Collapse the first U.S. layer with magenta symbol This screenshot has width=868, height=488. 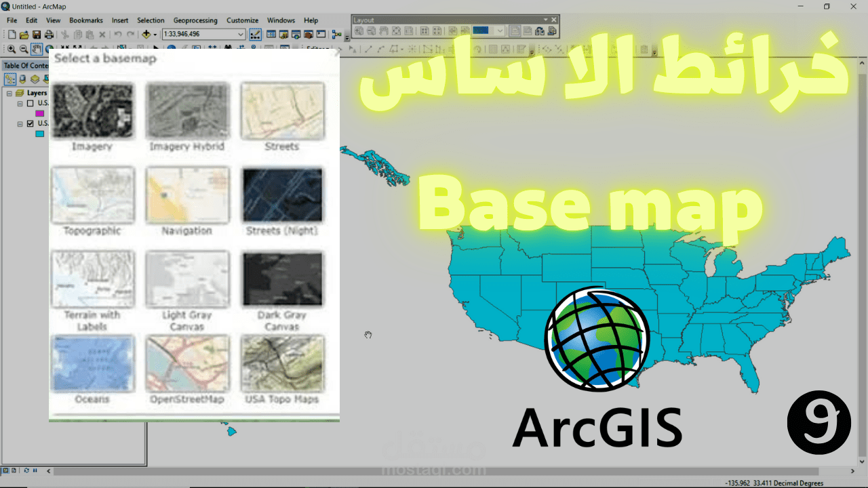[x=20, y=104]
